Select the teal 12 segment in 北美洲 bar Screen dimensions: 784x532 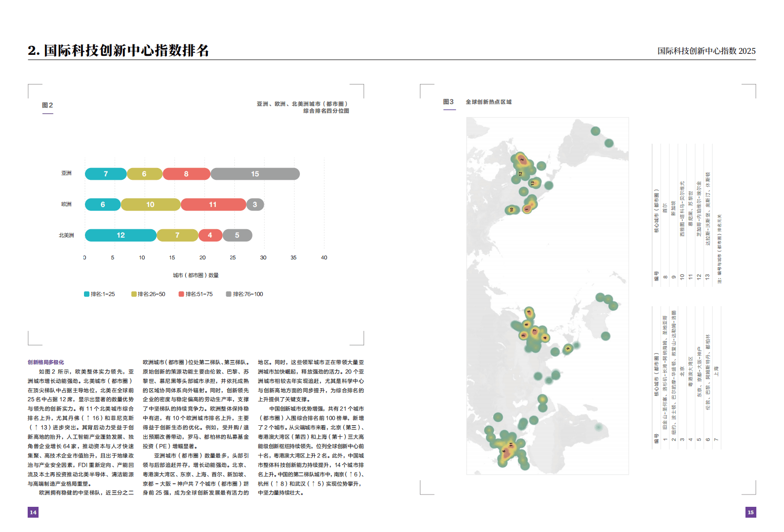(121, 235)
